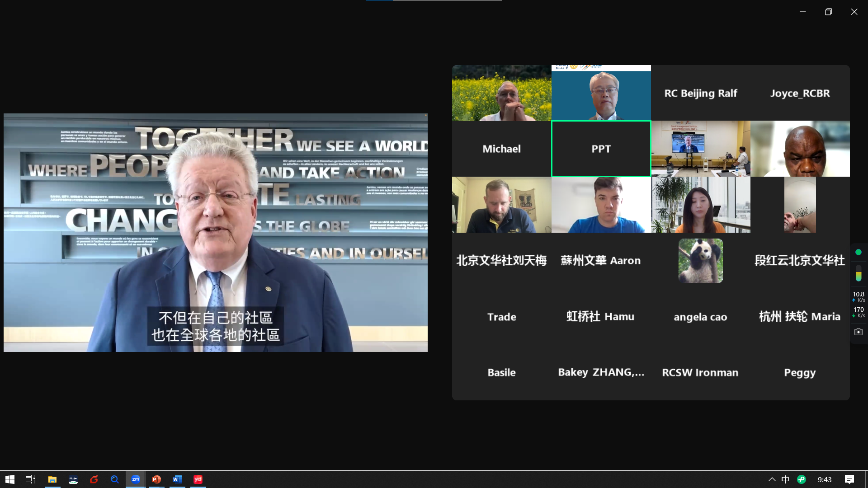Select the RCSW Ironman tile

(701, 372)
